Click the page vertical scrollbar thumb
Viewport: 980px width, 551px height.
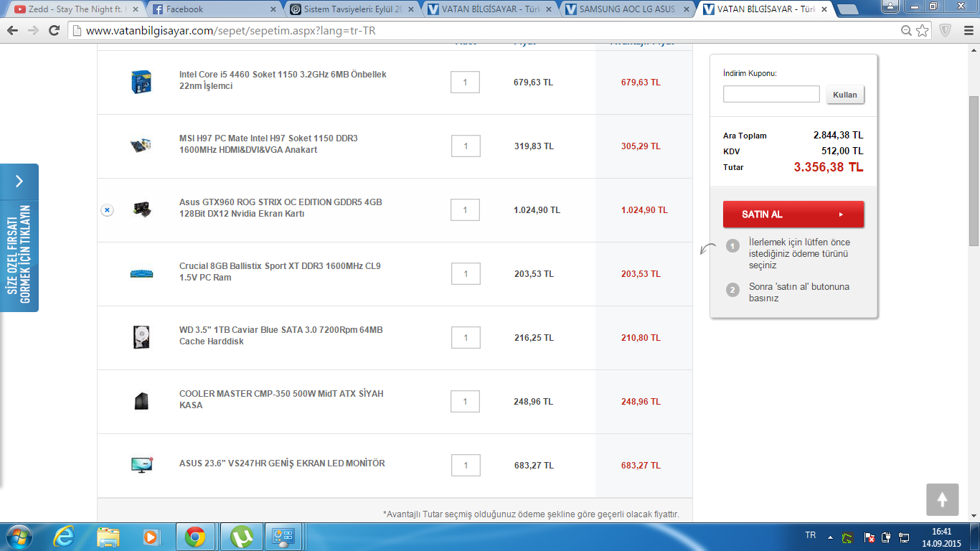coord(974,171)
